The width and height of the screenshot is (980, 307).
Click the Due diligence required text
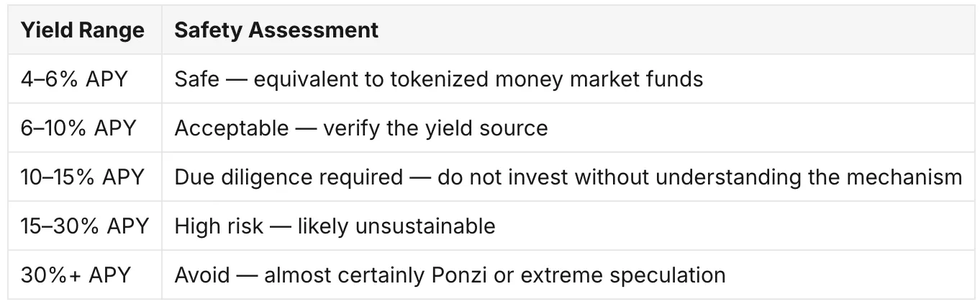[289, 177]
